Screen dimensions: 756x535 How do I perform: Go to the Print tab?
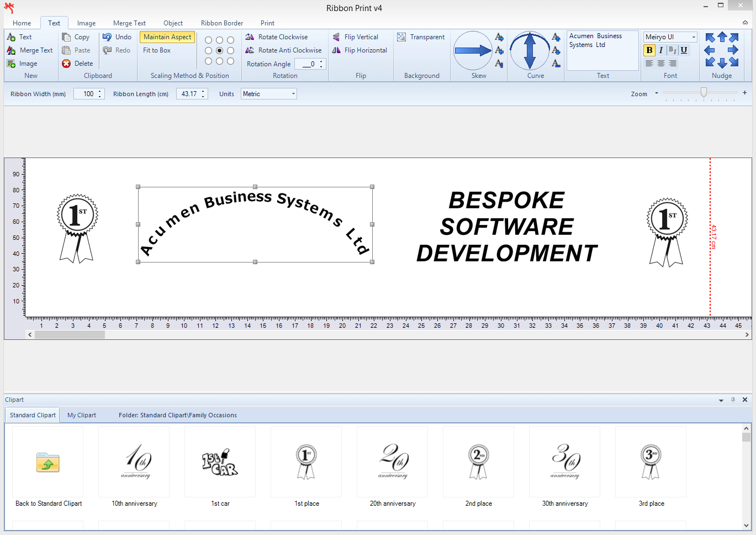pyautogui.click(x=267, y=23)
